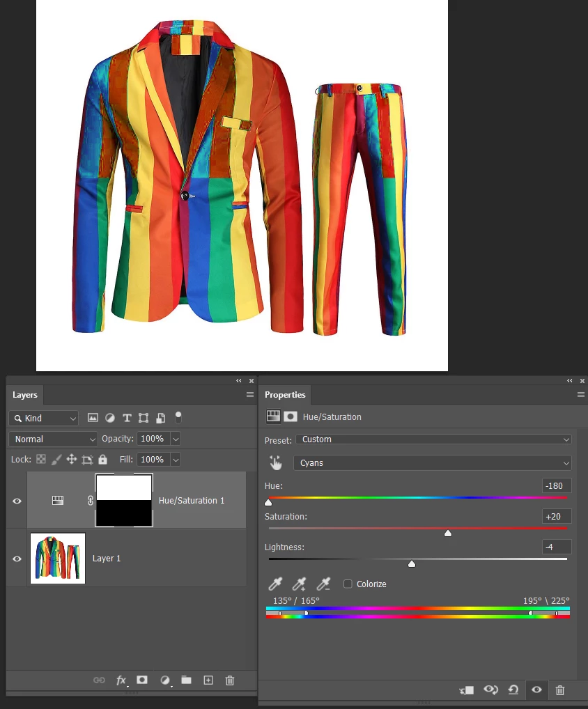The width and height of the screenshot is (588, 709).
Task: Select the Layer 1 thumbnail
Action: click(x=58, y=559)
